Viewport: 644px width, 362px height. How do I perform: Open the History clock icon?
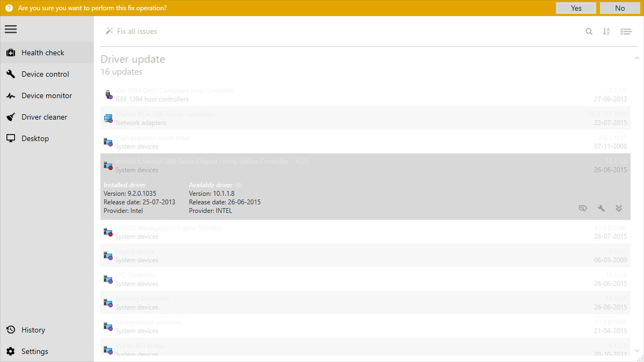[x=11, y=330]
